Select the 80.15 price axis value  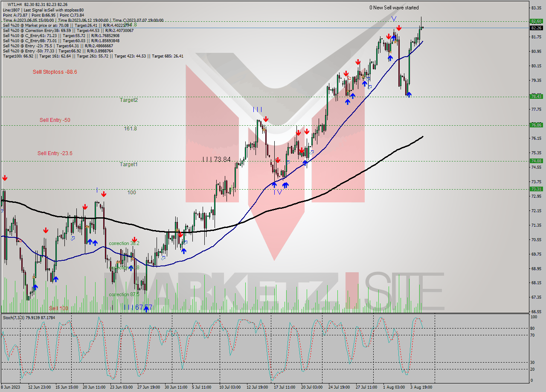[x=536, y=66]
